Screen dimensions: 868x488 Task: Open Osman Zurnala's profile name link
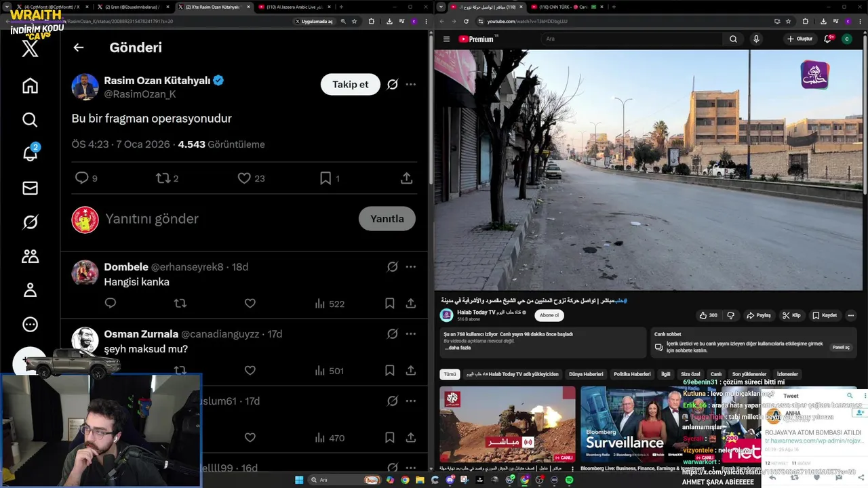pyautogui.click(x=141, y=334)
